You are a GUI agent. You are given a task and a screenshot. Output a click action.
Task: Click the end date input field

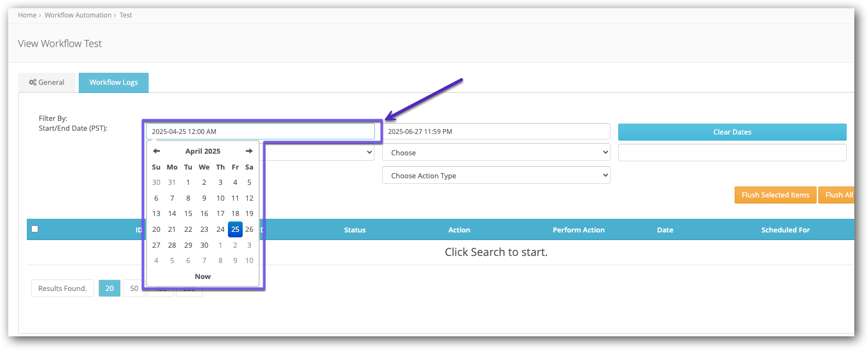(x=496, y=131)
